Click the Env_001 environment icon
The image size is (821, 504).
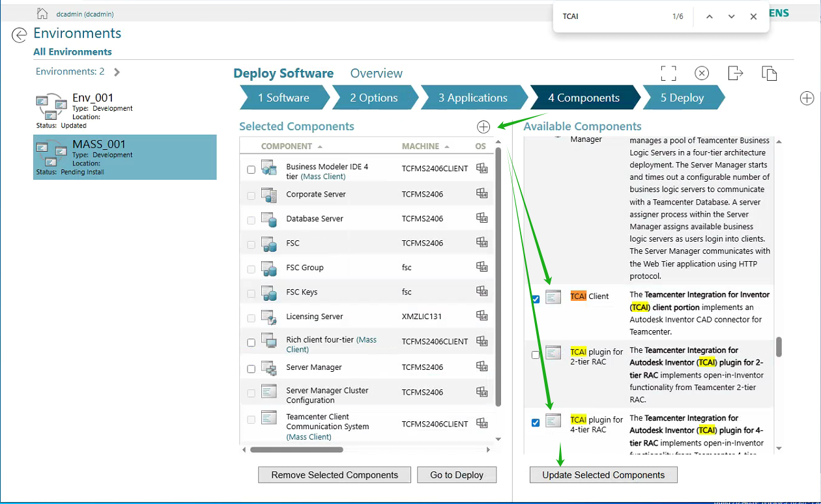coord(51,107)
